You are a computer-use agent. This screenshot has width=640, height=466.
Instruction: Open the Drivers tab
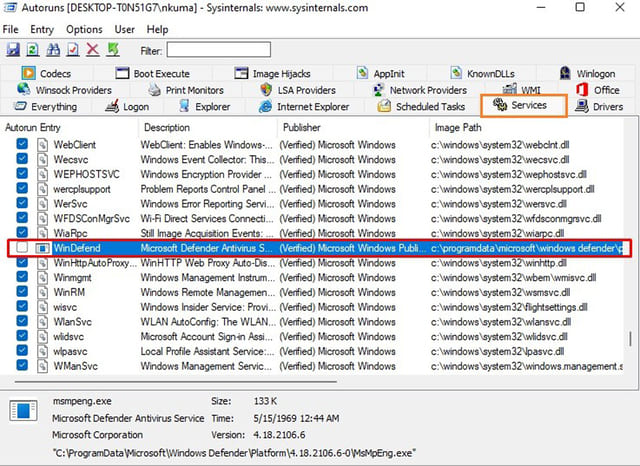tap(599, 107)
